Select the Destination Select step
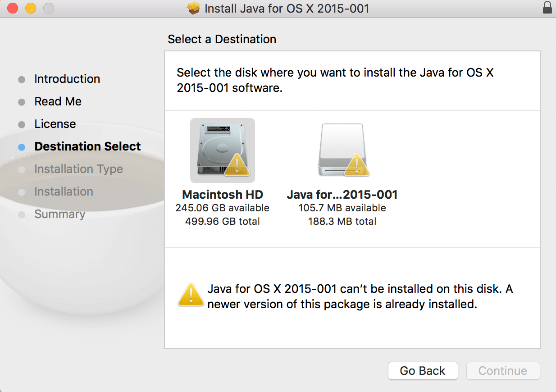 pyautogui.click(x=87, y=146)
